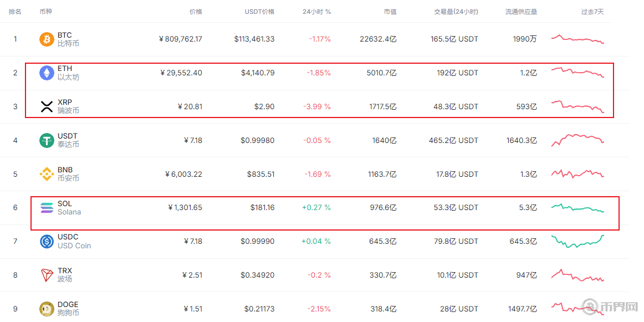Click the XRP black X icon
Screen dimensions: 644x322
coord(47,106)
